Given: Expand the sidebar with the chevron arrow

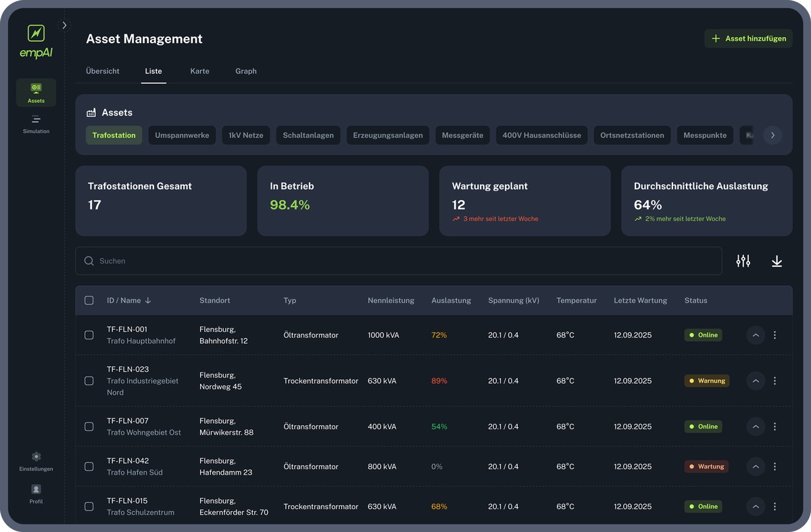Looking at the screenshot, I should 64,26.
